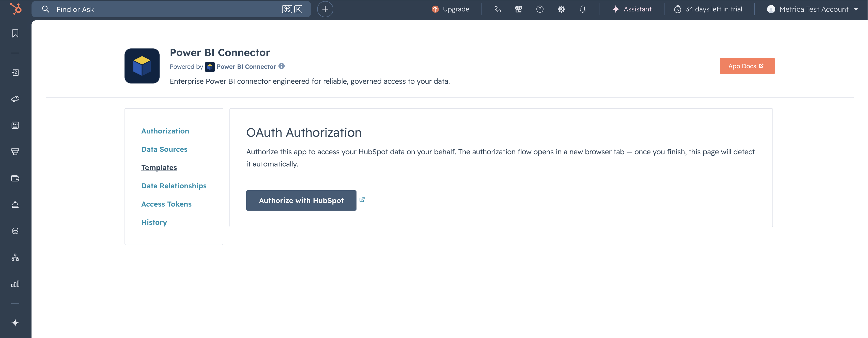Click the Power BI Connector provider link

coord(246,67)
